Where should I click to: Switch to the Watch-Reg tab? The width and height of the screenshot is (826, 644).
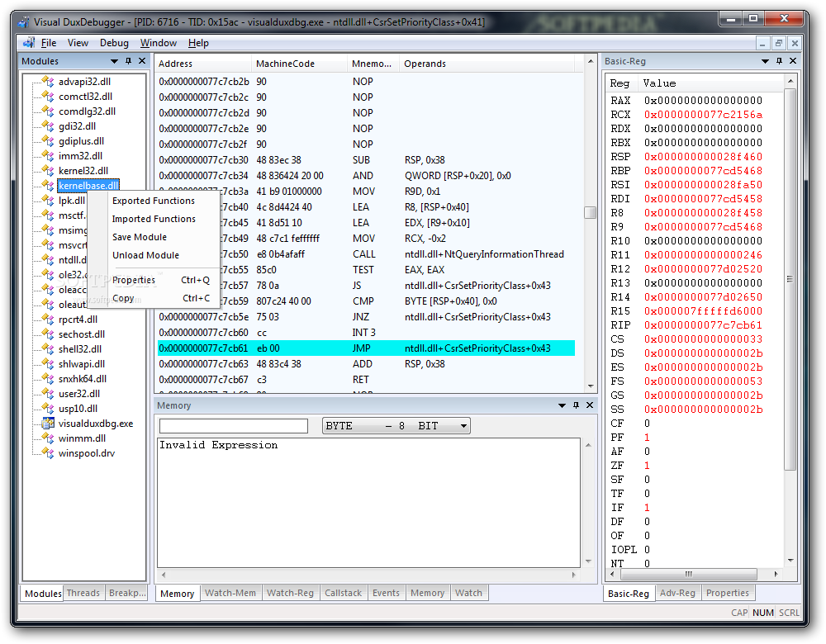(x=290, y=593)
